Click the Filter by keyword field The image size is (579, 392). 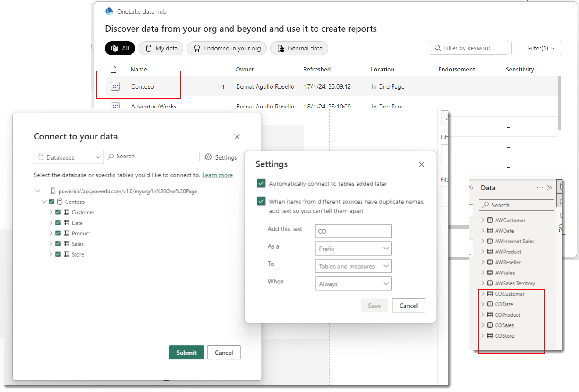(468, 48)
